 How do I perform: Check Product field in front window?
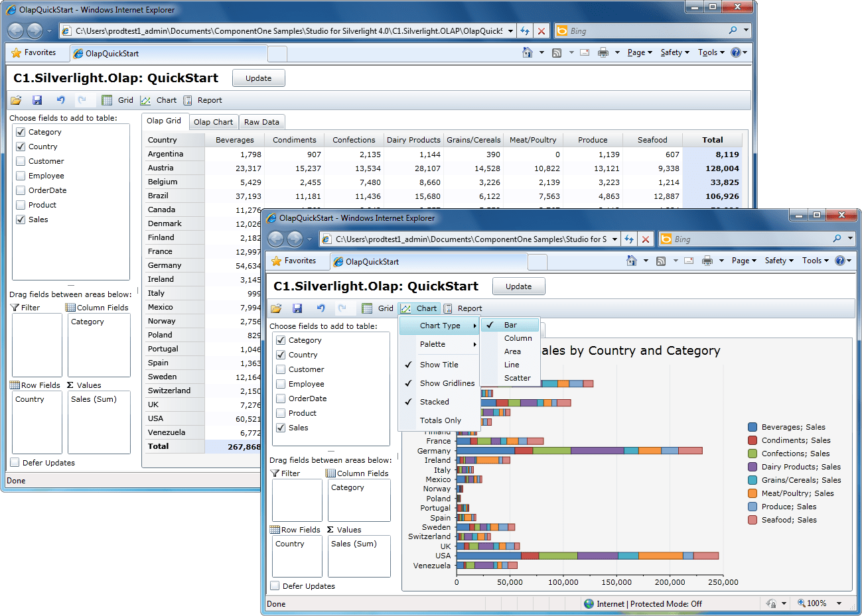tap(281, 413)
